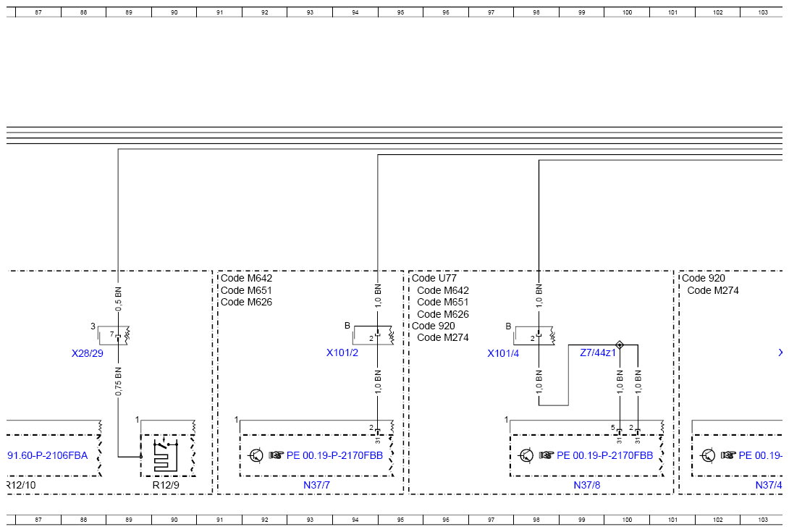Open the X101/2 connector link
789x532 pixels.
tap(342, 352)
